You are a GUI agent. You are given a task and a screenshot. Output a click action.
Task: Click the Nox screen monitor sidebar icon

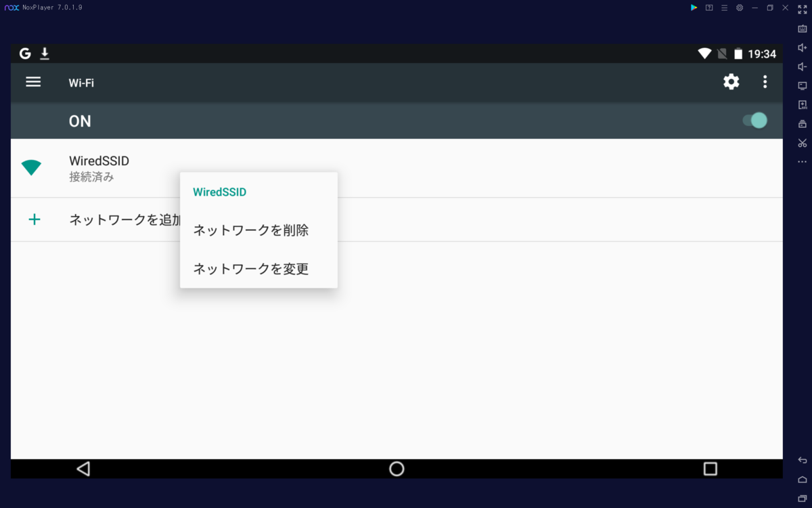(803, 85)
